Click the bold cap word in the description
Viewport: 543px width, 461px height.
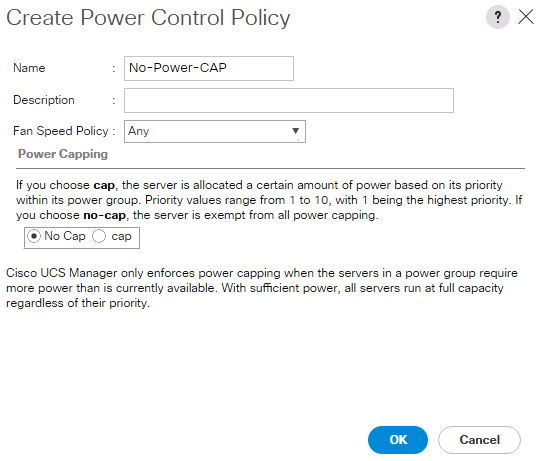click(x=104, y=186)
